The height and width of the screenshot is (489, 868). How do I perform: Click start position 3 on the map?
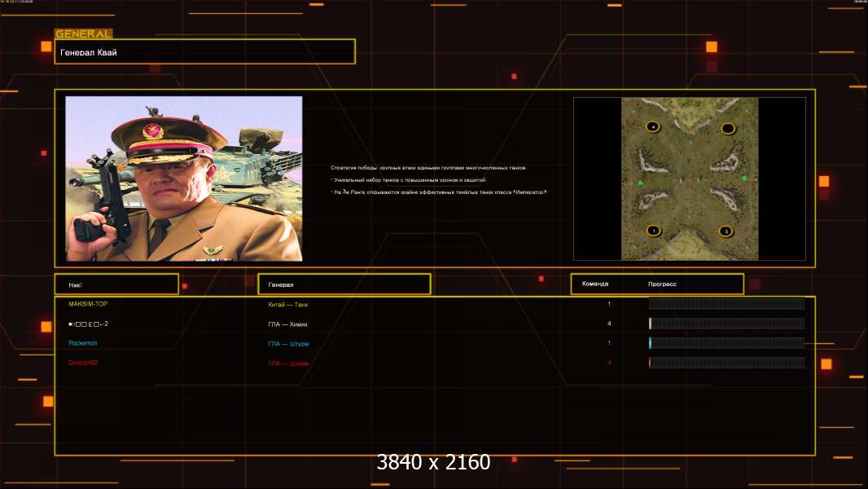pyautogui.click(x=726, y=231)
